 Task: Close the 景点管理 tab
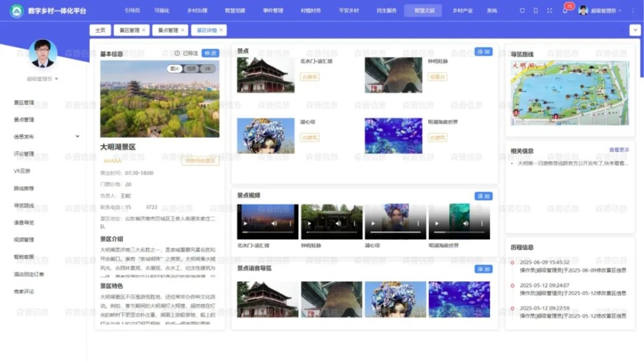(x=182, y=30)
